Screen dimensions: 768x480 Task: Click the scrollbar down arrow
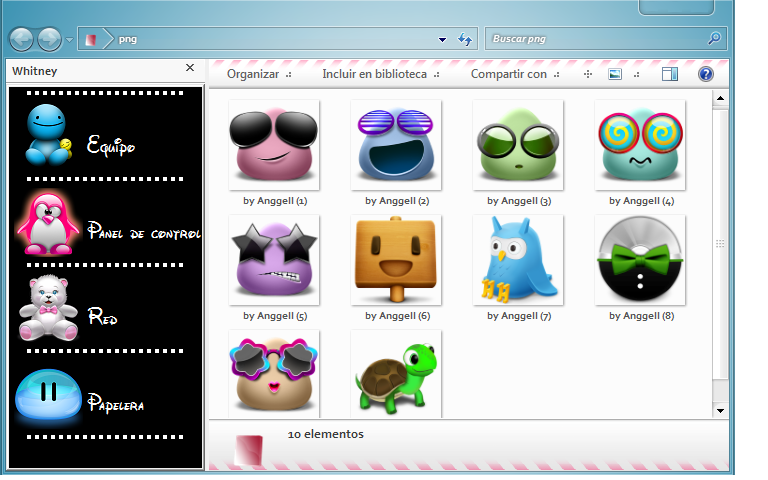point(720,410)
